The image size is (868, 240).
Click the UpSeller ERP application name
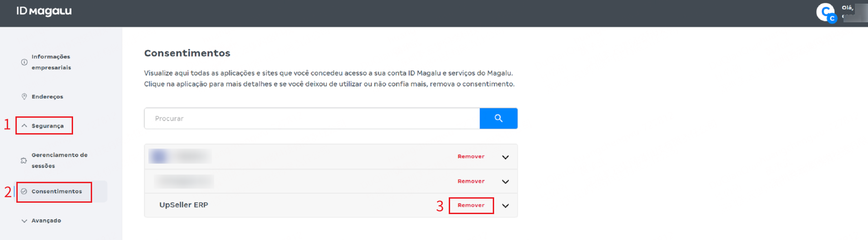[x=184, y=205]
